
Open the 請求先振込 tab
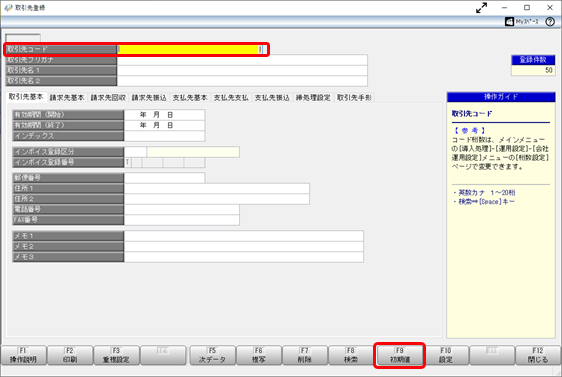click(x=149, y=97)
